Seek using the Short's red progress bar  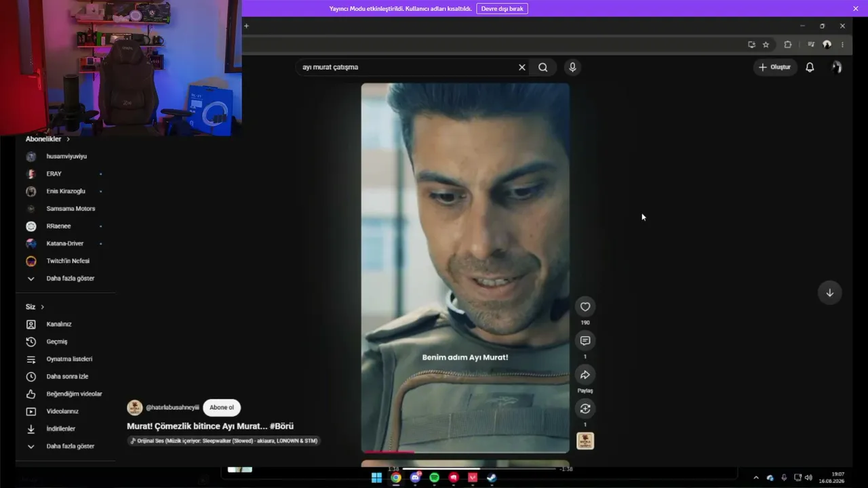tap(465, 451)
